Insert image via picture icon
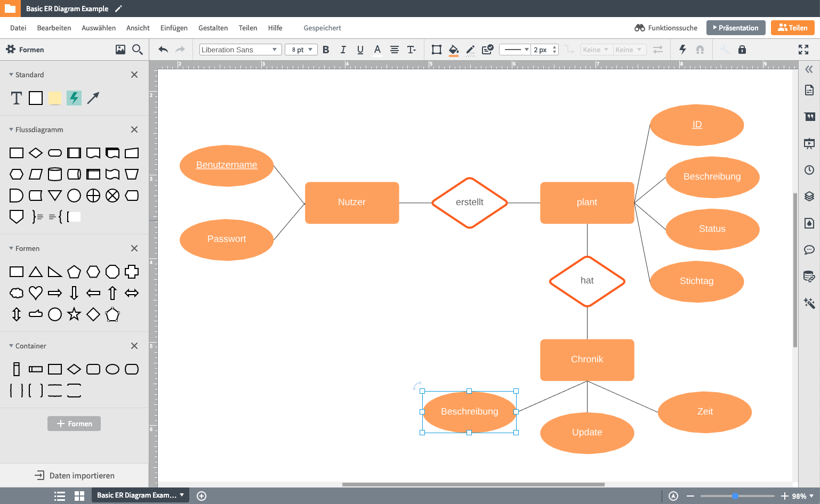 click(x=120, y=50)
